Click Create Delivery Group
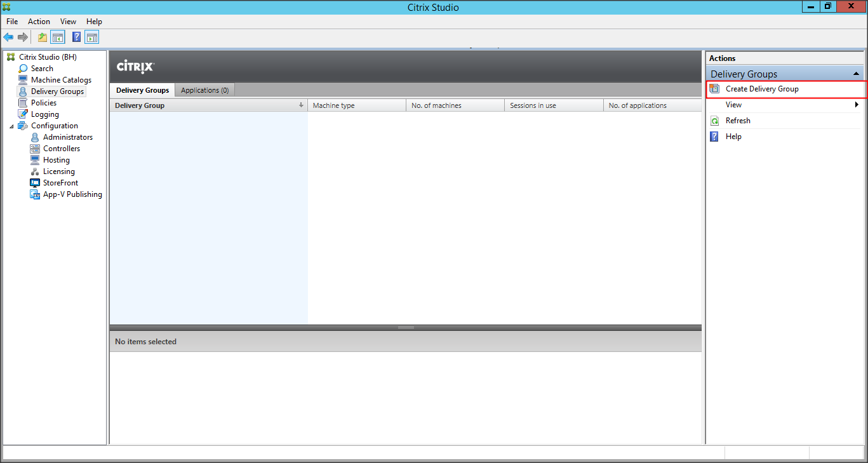The width and height of the screenshot is (868, 463). tap(762, 89)
